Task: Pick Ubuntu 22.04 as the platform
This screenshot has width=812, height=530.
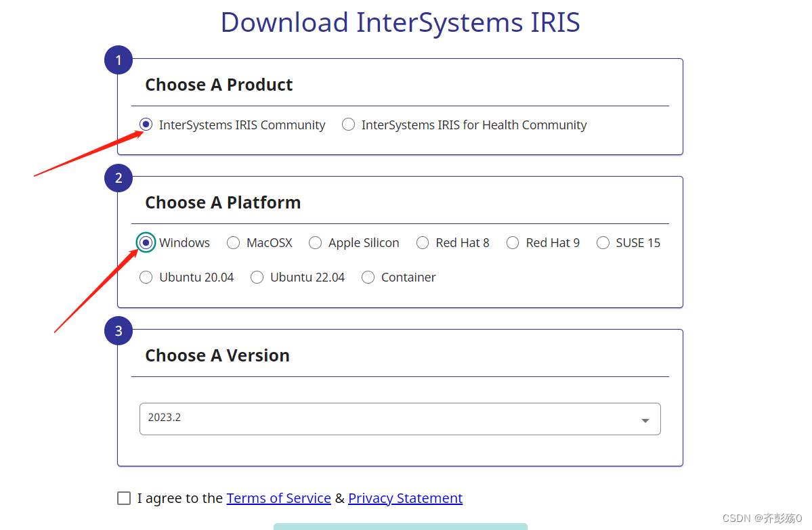Action: 257,277
